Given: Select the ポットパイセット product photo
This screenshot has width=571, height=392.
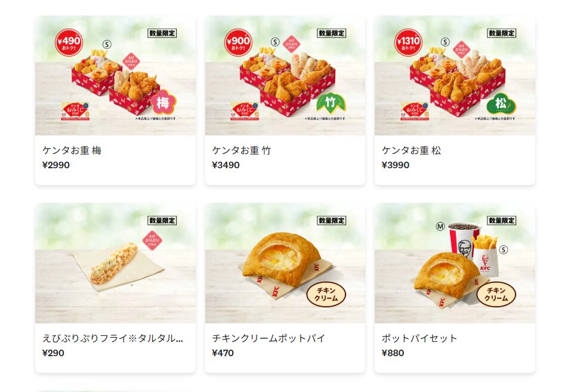Looking at the screenshot, I should point(455,263).
